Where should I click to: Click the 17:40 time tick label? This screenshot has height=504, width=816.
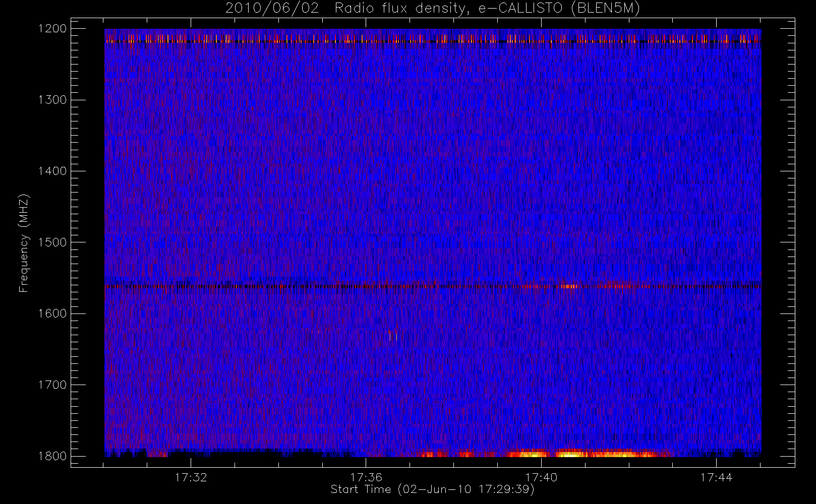click(x=541, y=477)
